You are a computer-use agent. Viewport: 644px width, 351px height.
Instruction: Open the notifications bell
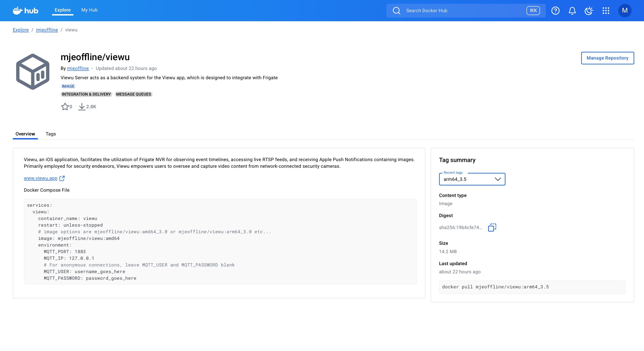572,10
